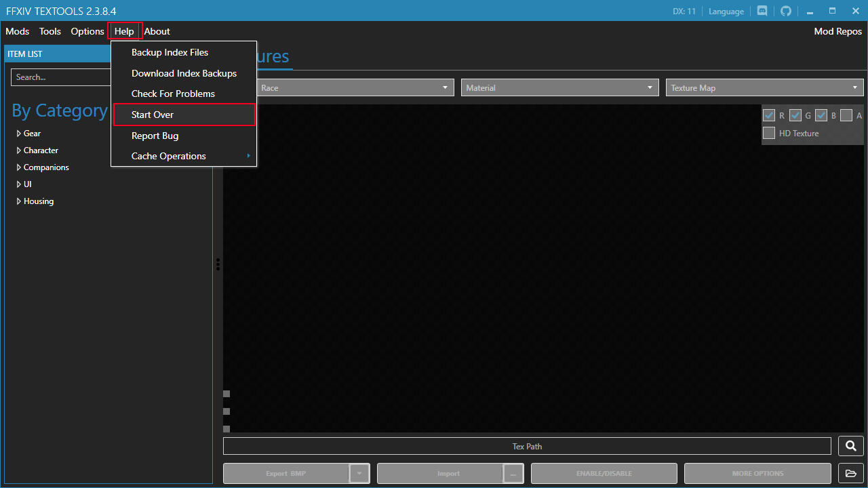Click the Mod Repos button

coord(837,31)
